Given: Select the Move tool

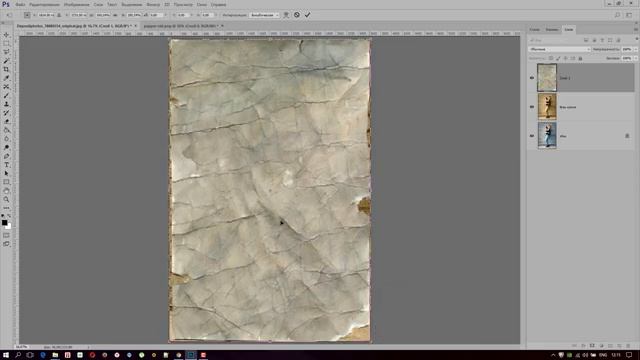Looking at the screenshot, I should coord(6,35).
